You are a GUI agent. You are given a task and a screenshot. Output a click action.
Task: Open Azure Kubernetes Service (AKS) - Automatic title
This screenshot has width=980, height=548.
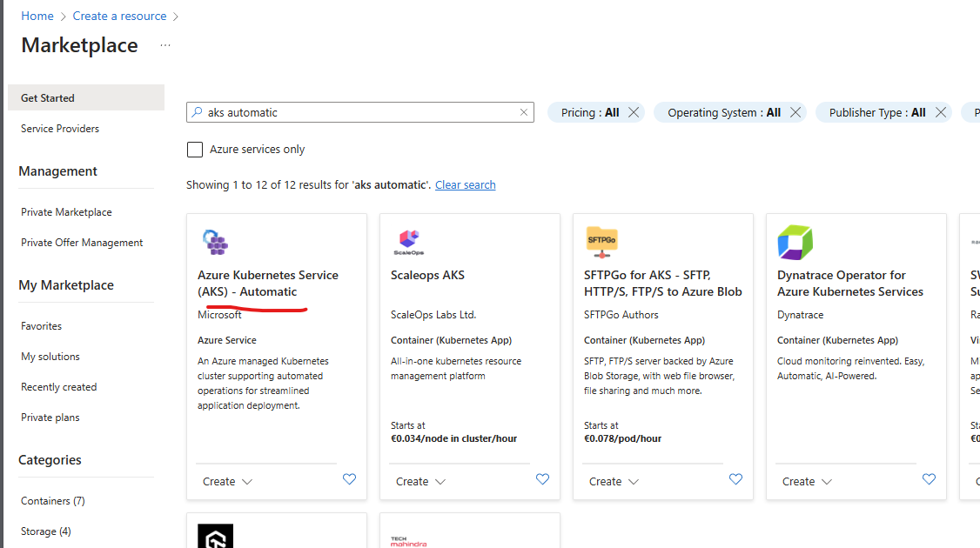267,284
